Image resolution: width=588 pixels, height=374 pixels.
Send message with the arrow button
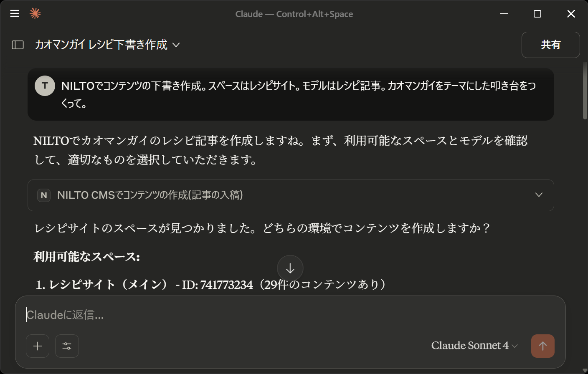coord(543,346)
